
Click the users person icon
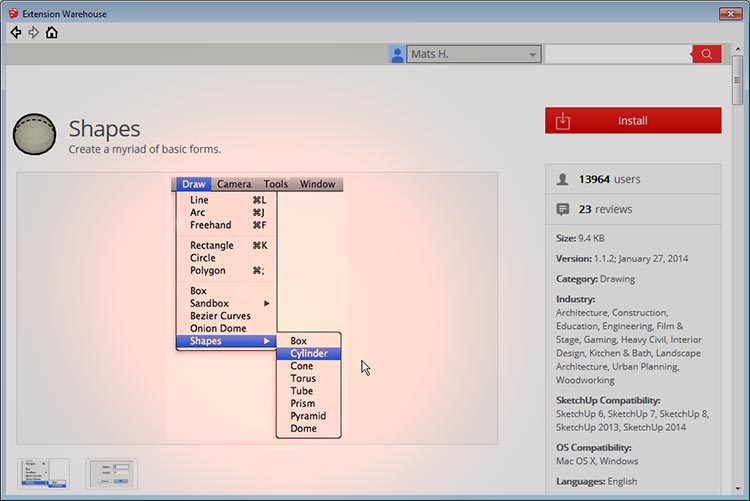pos(562,179)
